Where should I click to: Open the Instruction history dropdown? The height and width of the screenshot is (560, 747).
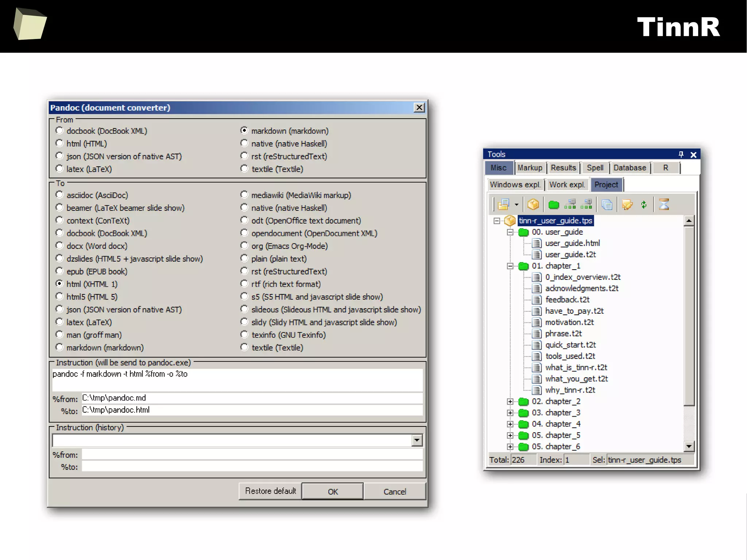[417, 440]
